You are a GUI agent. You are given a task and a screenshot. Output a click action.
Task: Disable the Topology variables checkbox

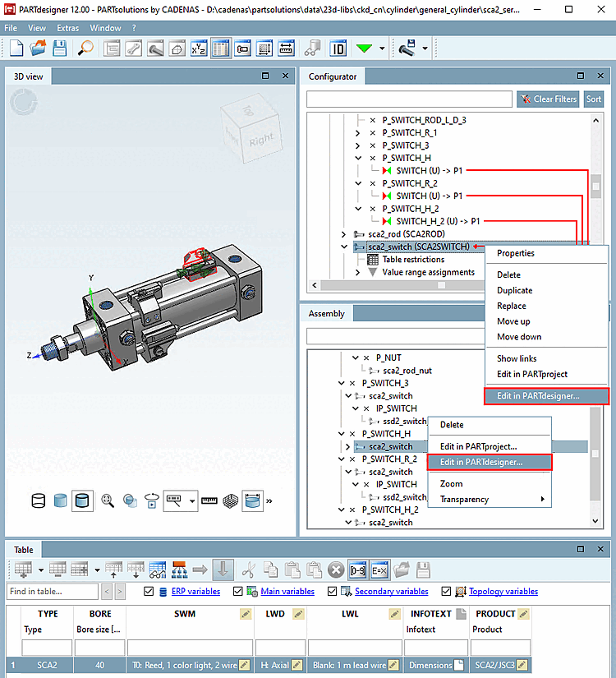(448, 591)
